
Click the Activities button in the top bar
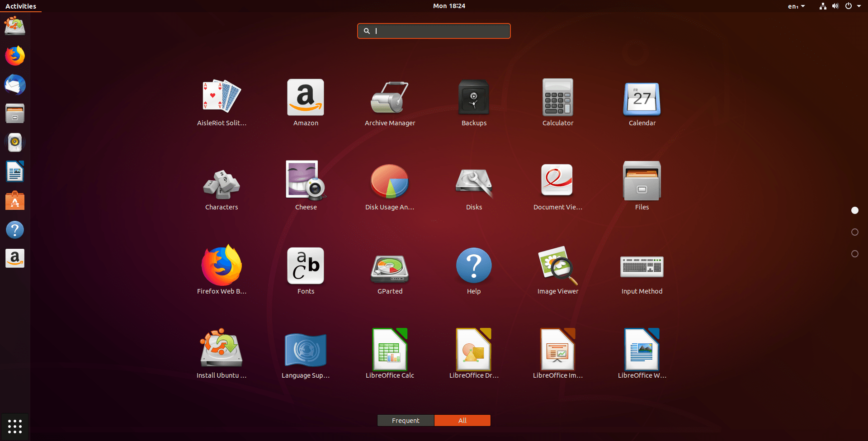21,6
